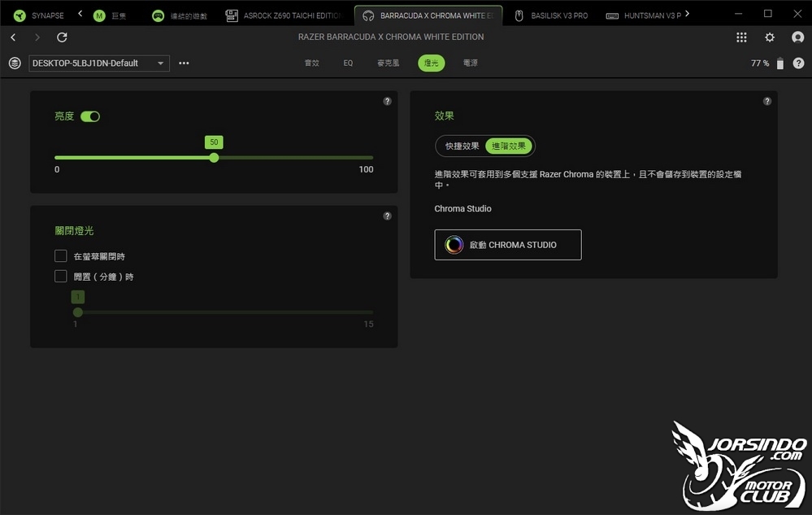Open the 巨集 macro tab
This screenshot has width=812, height=515.
click(x=110, y=15)
